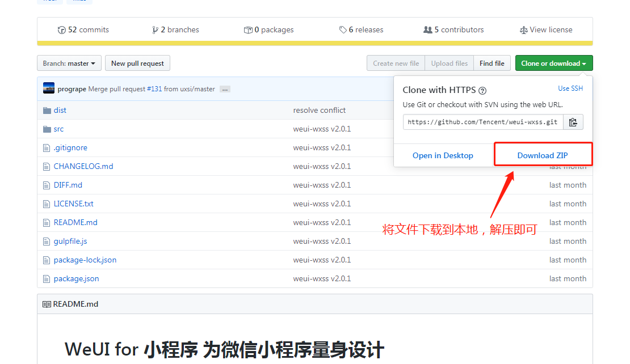This screenshot has height=364, width=630.
Task: Click Download ZIP
Action: pos(543,155)
